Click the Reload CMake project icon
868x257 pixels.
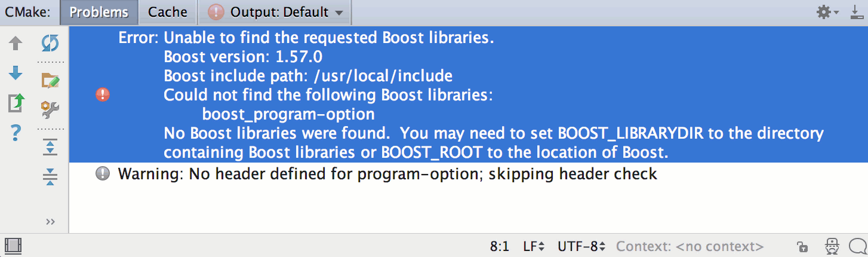click(50, 43)
